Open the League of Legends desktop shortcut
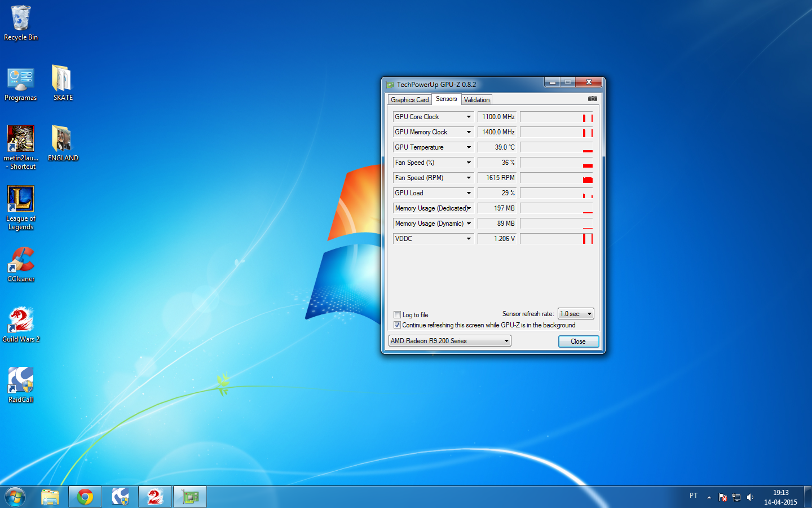Image resolution: width=812 pixels, height=508 pixels. point(21,200)
